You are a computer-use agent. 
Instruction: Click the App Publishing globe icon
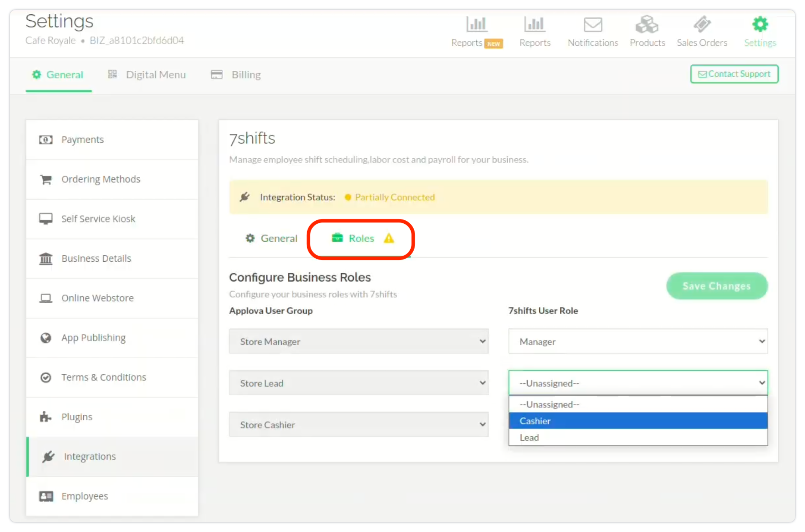point(46,338)
